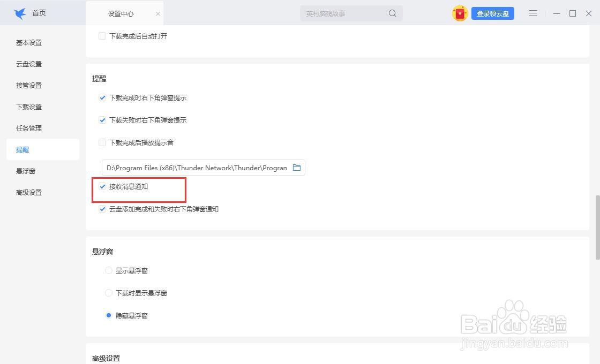
Task: Open the red envelope gift icon
Action: [460, 13]
